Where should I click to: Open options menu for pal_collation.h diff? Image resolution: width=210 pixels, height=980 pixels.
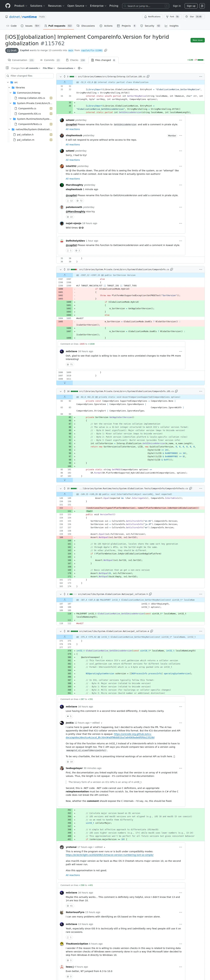(201, 594)
